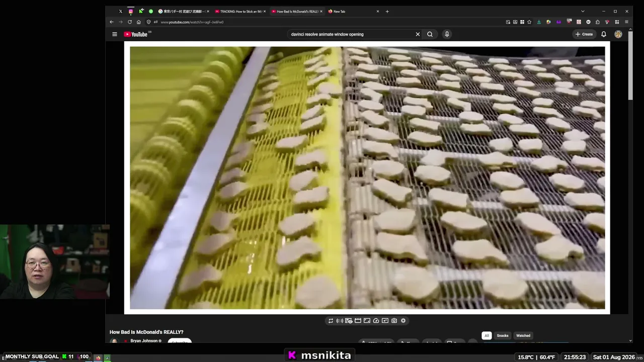Viewport: 644px width, 362px height.
Task: Open the purple cat-shaped extension in the toolbar
Action: (x=558, y=22)
